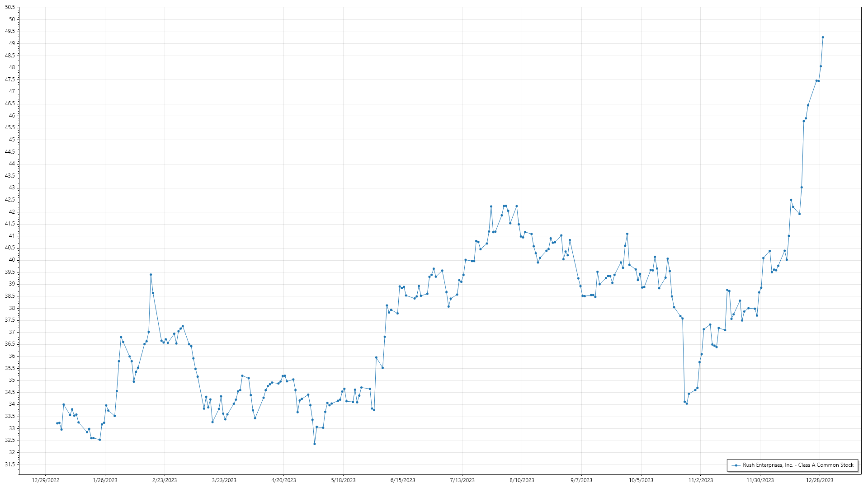Image resolution: width=868 pixels, height=488 pixels.
Task: Click the 2/23/2023 date tick label
Action: [165, 480]
